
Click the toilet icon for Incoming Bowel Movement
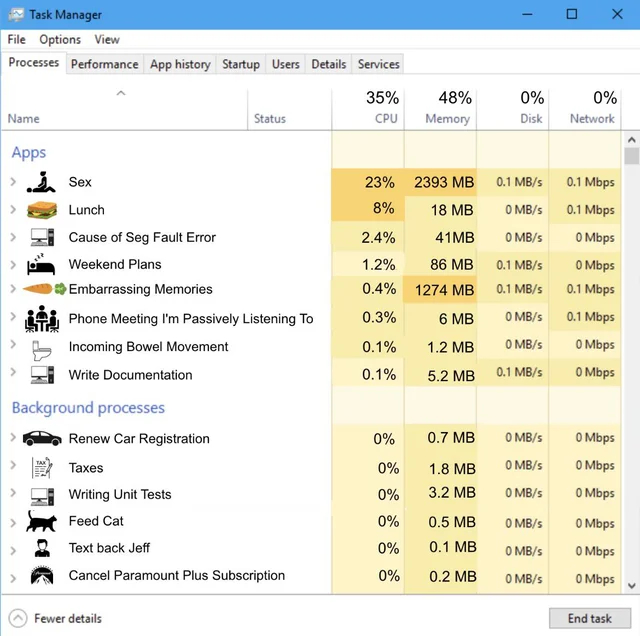click(42, 348)
